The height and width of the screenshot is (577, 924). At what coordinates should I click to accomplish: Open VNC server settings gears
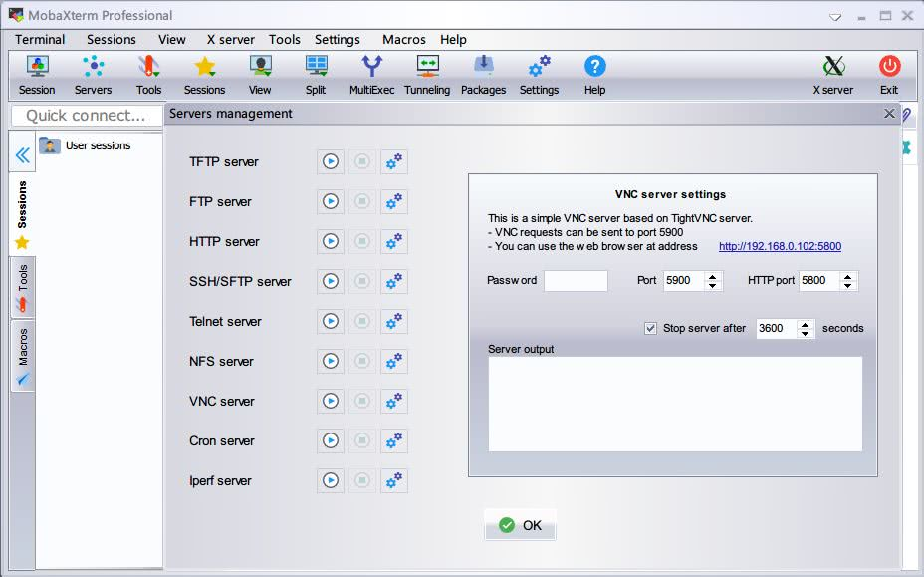pyautogui.click(x=394, y=402)
